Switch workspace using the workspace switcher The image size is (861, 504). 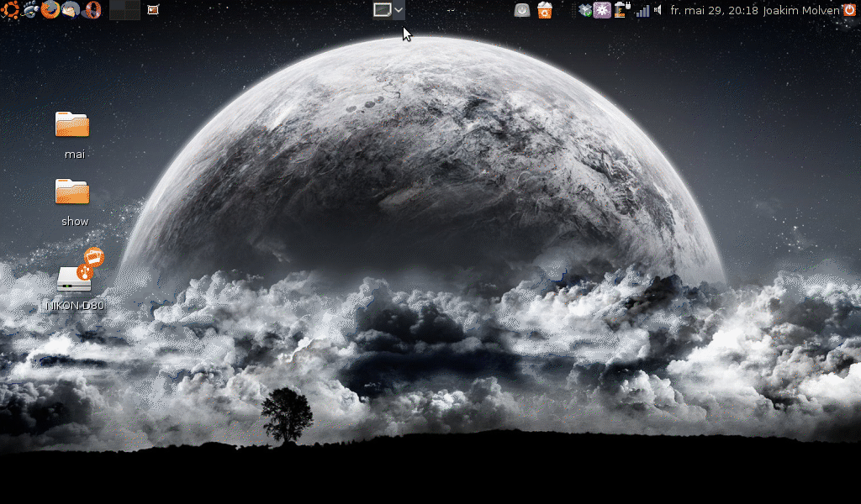click(124, 10)
